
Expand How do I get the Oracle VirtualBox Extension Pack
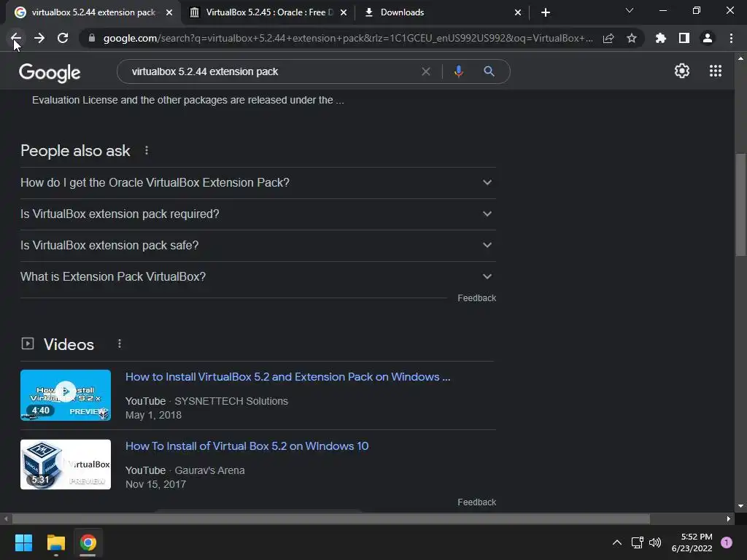(x=258, y=183)
